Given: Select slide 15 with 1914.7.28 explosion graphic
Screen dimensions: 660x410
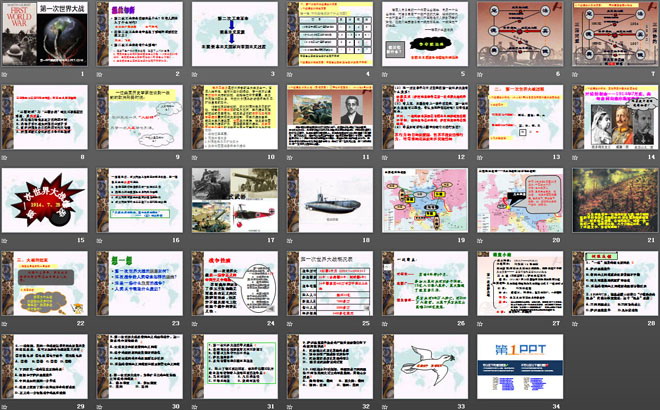Looking at the screenshot, I should click(45, 200).
